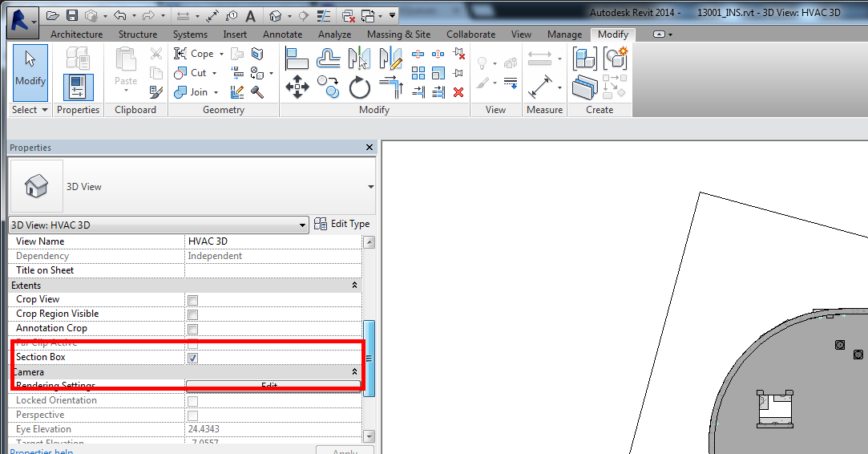The width and height of the screenshot is (868, 454).
Task: Select the Linework tool in View panel
Action: pos(511,83)
